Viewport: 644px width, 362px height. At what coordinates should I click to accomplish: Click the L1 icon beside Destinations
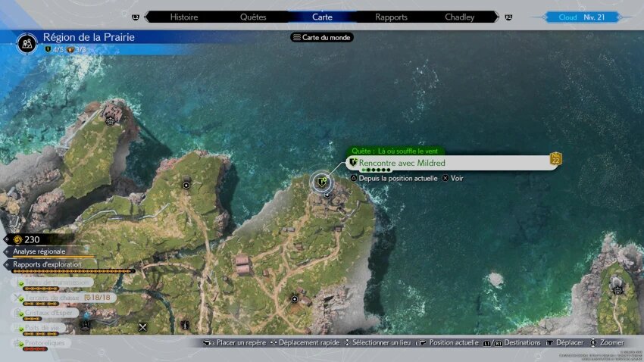[x=486, y=343]
